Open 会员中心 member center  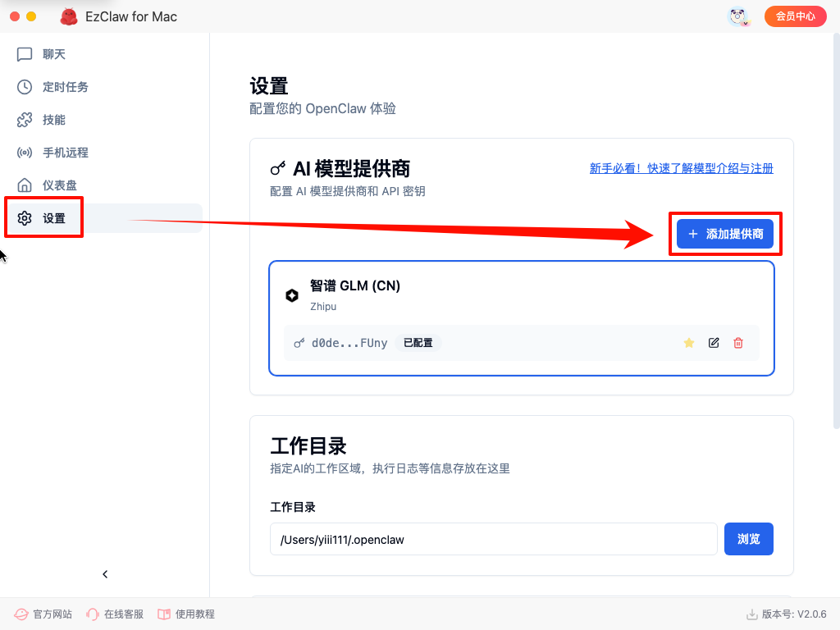pyautogui.click(x=795, y=16)
